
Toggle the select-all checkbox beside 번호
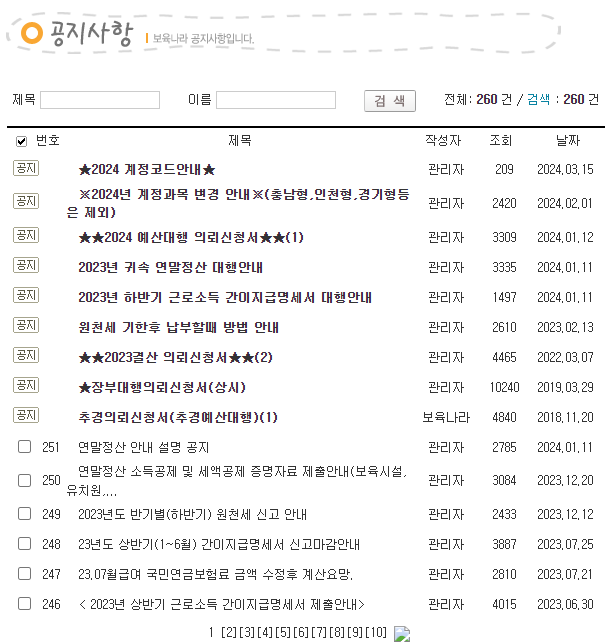pyautogui.click(x=21, y=141)
